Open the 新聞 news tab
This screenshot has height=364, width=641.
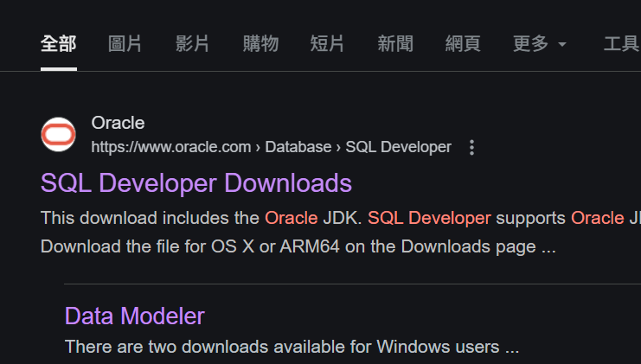coord(395,44)
